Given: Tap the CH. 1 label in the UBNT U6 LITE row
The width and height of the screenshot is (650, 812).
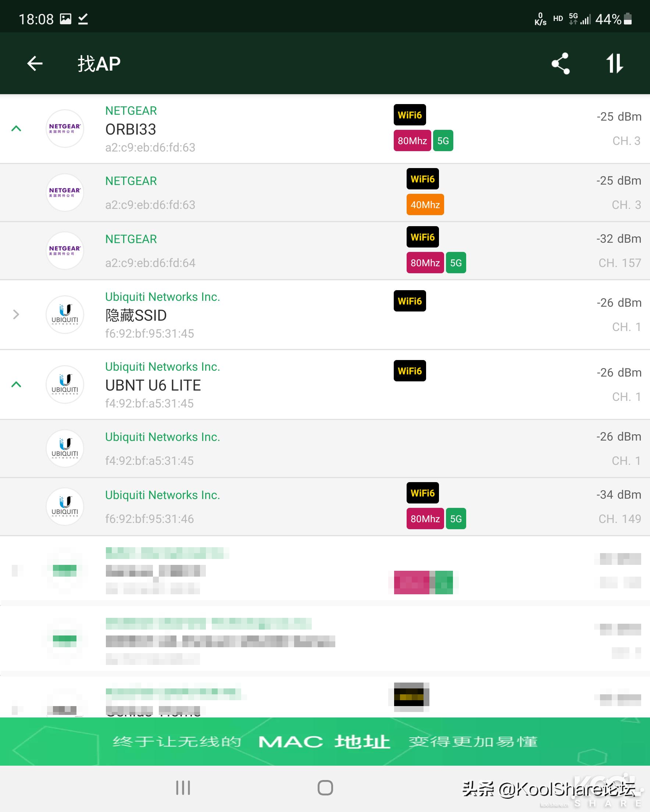Looking at the screenshot, I should (626, 397).
